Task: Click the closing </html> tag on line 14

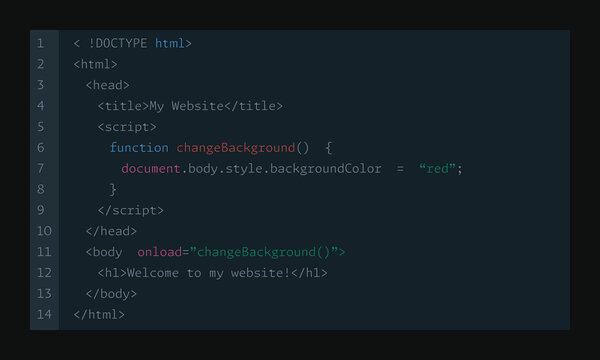Action: coord(99,314)
